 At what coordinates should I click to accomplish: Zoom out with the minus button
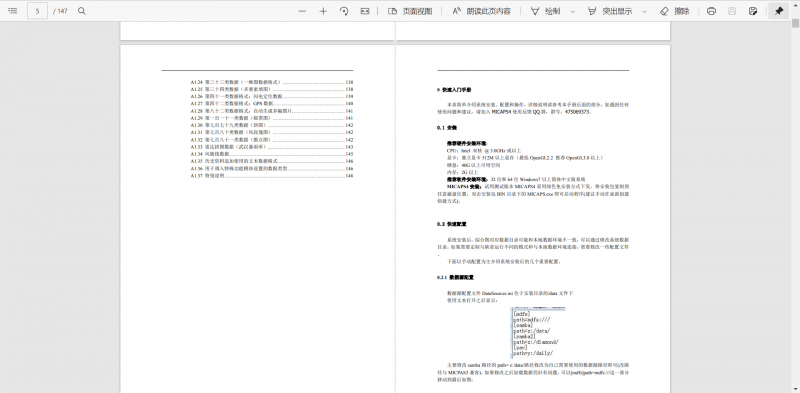(x=303, y=11)
